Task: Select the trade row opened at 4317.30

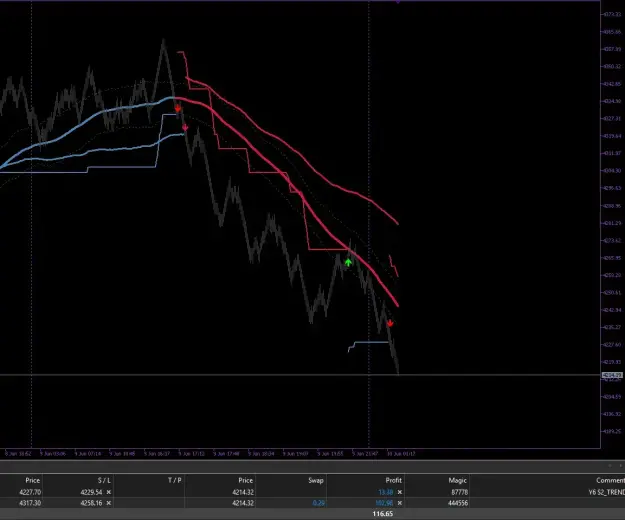Action: point(312,503)
